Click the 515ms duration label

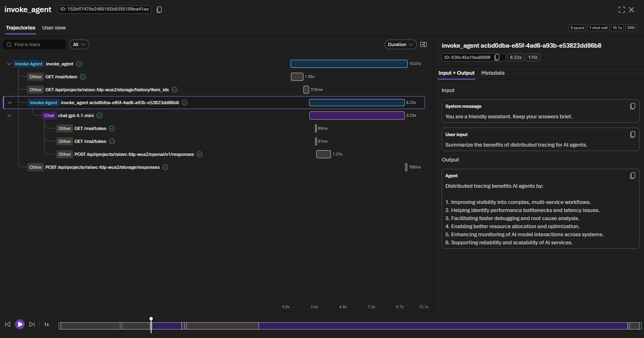pos(317,90)
